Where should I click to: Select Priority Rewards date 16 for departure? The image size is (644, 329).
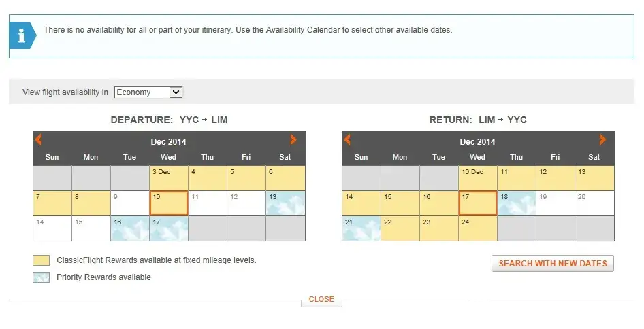coord(130,228)
